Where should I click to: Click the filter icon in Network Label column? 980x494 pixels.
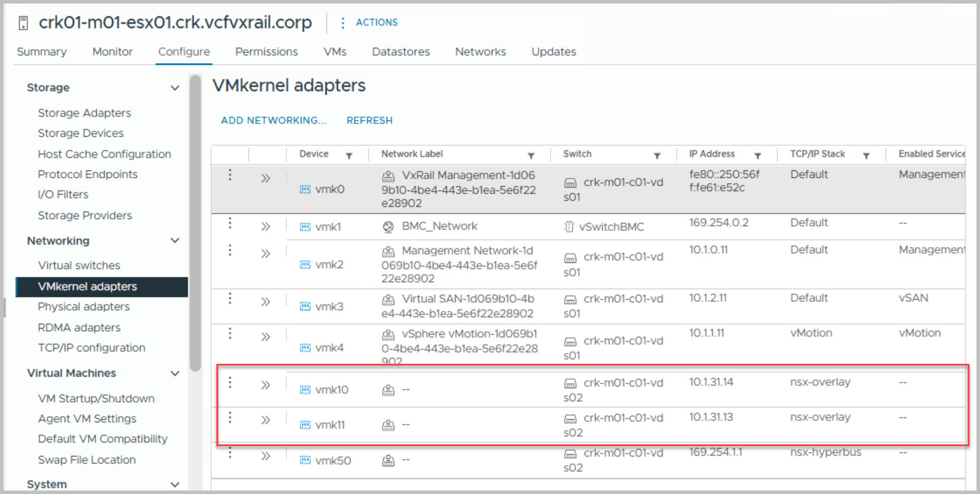point(531,156)
